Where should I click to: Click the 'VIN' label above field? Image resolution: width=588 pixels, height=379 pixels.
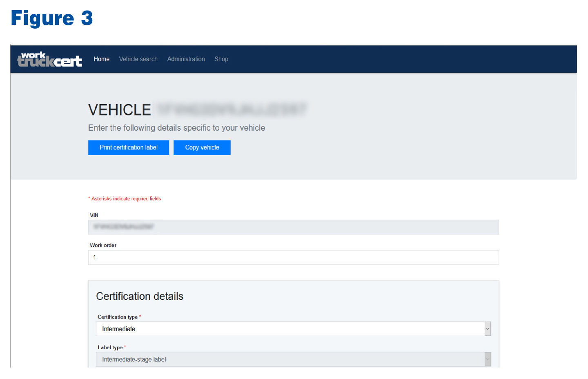[x=94, y=215]
